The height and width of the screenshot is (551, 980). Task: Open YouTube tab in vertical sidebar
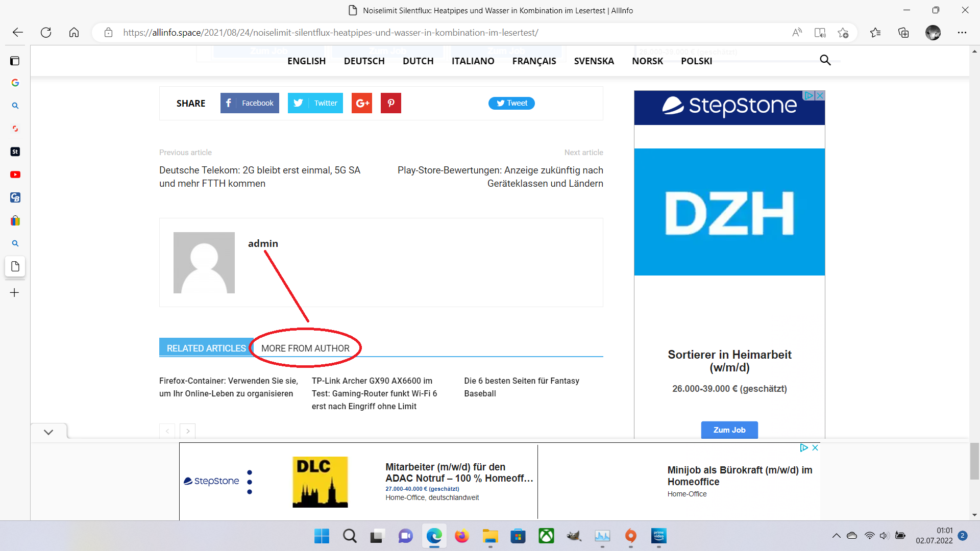(x=15, y=174)
